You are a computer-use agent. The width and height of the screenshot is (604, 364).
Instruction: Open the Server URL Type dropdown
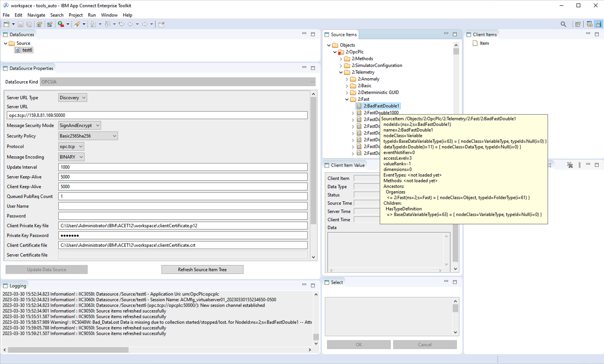click(72, 98)
